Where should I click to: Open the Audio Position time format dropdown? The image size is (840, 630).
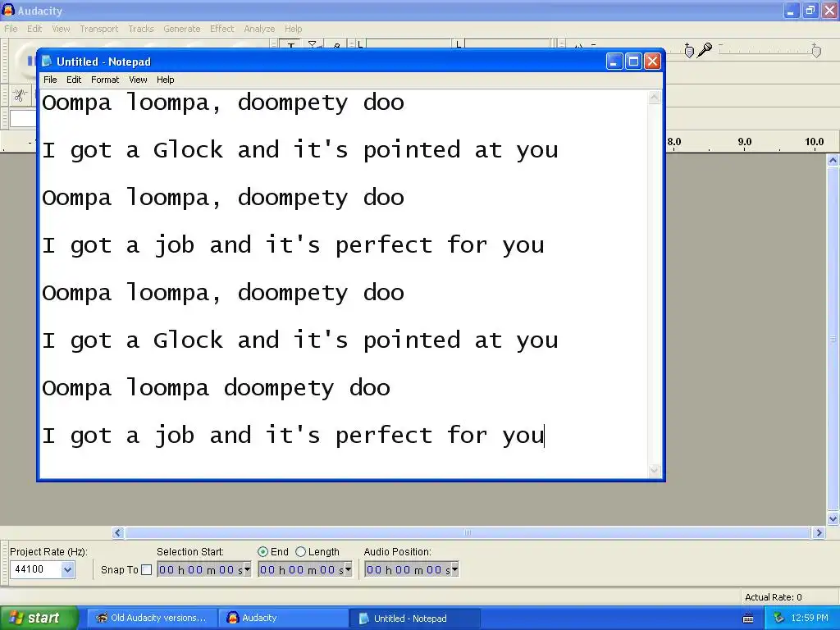(x=454, y=569)
